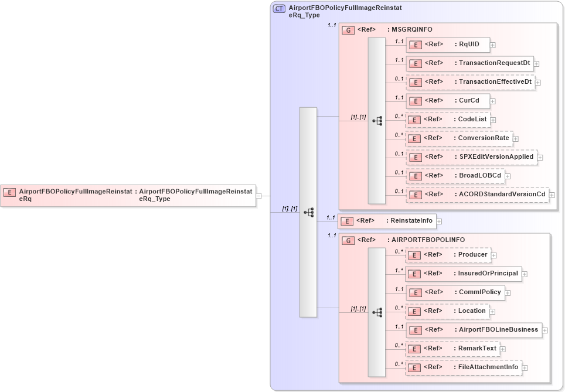Select the E icon for Producer element
The width and height of the screenshot is (565, 392).
point(414,255)
